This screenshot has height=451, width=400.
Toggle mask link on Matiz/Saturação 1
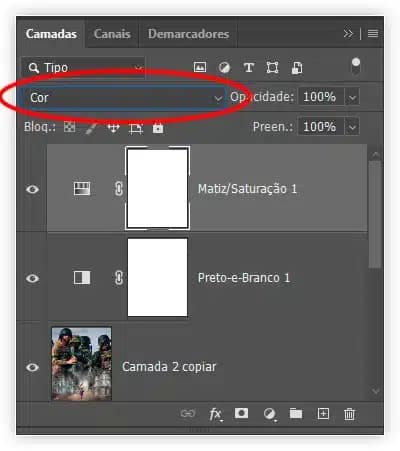[x=119, y=189]
